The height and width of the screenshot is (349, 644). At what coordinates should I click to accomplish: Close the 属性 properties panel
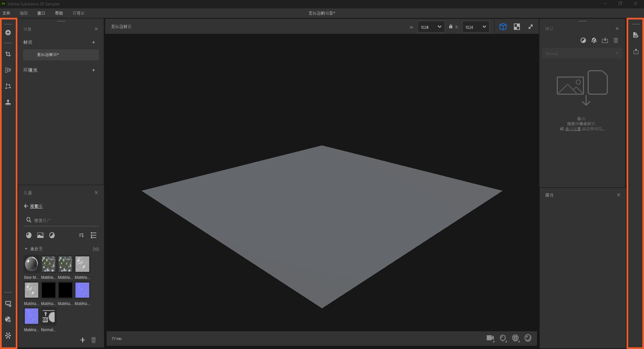pos(619,195)
